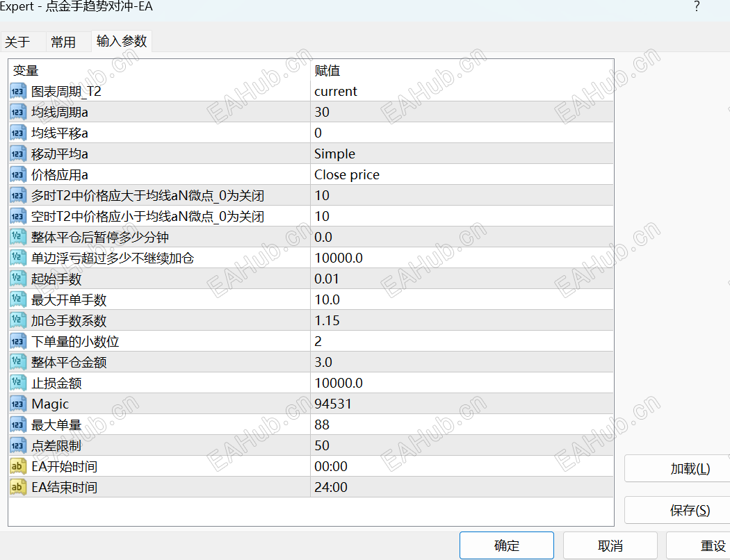Click the 取消 button
The image size is (730, 560).
609,545
